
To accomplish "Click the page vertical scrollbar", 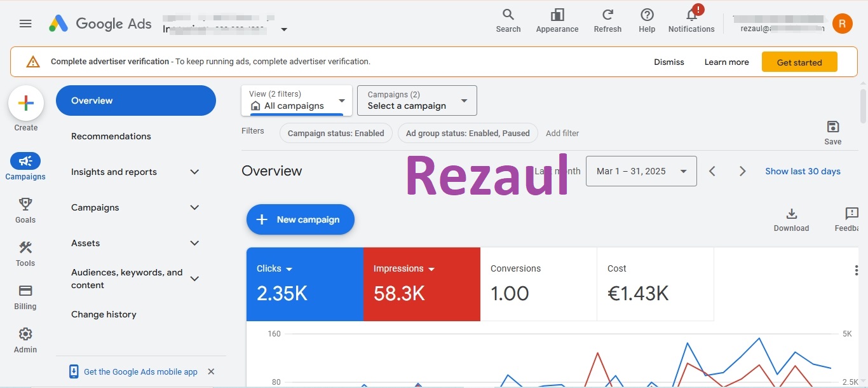I will 864,106.
